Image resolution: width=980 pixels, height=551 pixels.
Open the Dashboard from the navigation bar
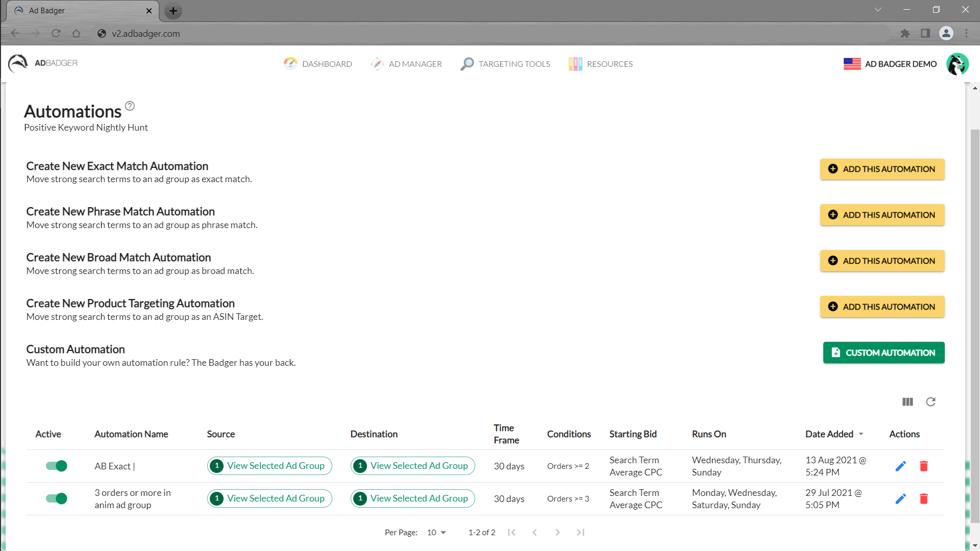point(317,64)
